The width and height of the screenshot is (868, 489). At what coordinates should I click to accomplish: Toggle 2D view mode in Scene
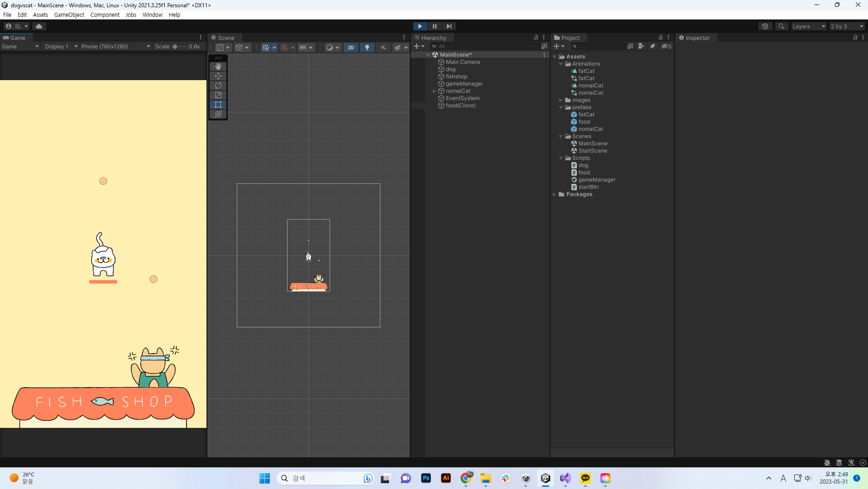click(351, 48)
